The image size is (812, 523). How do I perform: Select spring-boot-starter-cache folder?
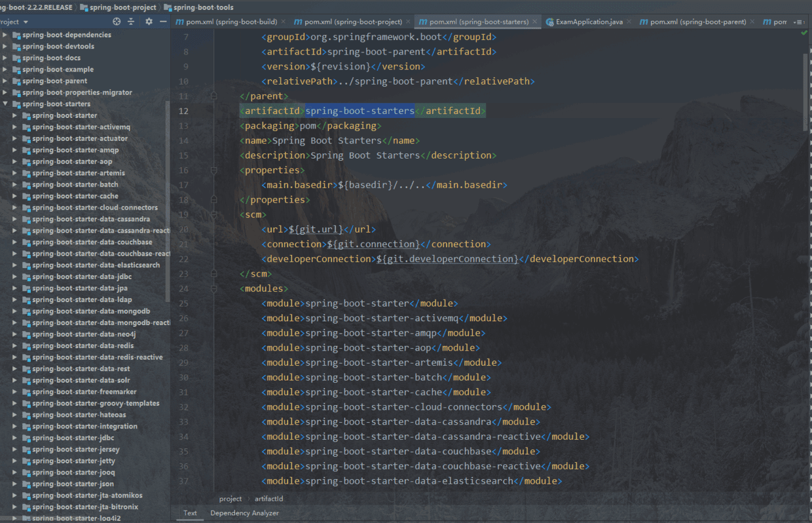[x=75, y=196]
